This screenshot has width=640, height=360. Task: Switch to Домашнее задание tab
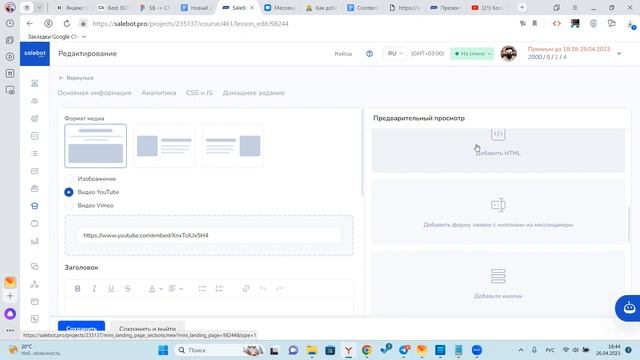(x=253, y=93)
